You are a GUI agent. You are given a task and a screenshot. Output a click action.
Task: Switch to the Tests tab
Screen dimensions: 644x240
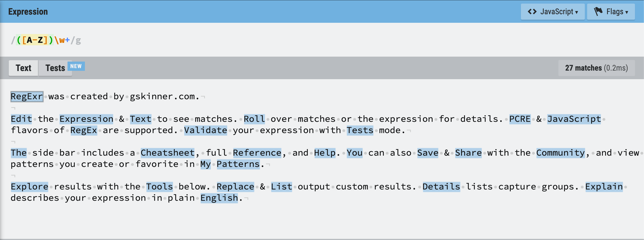[56, 68]
